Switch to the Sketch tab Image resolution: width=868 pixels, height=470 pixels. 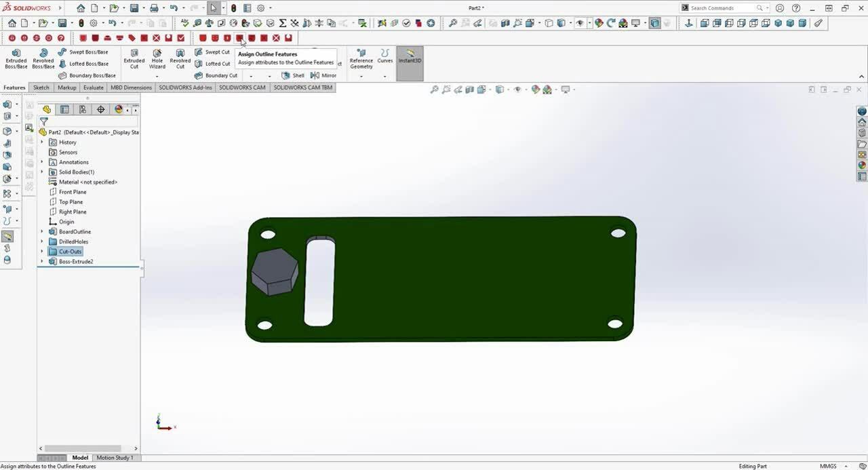point(41,87)
